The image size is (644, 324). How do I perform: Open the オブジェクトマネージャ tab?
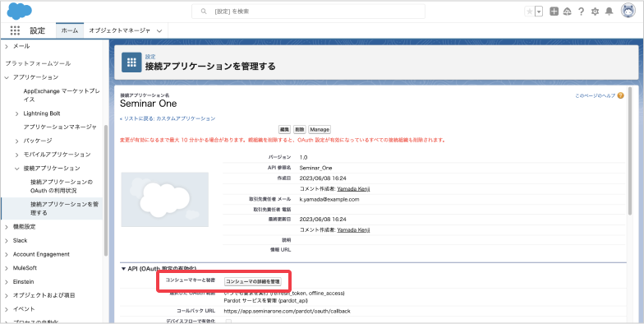pos(120,30)
